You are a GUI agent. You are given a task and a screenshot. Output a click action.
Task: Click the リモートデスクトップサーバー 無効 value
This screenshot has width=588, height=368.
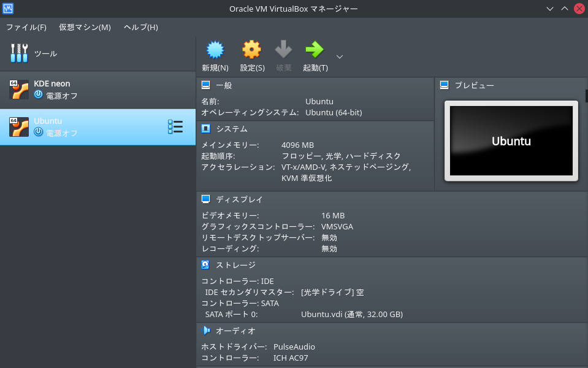coord(329,238)
